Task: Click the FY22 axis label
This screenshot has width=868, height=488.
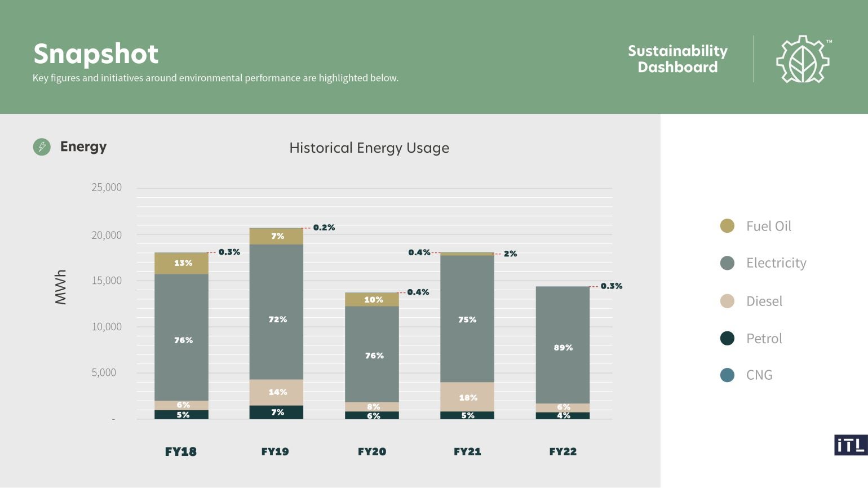Action: [563, 451]
